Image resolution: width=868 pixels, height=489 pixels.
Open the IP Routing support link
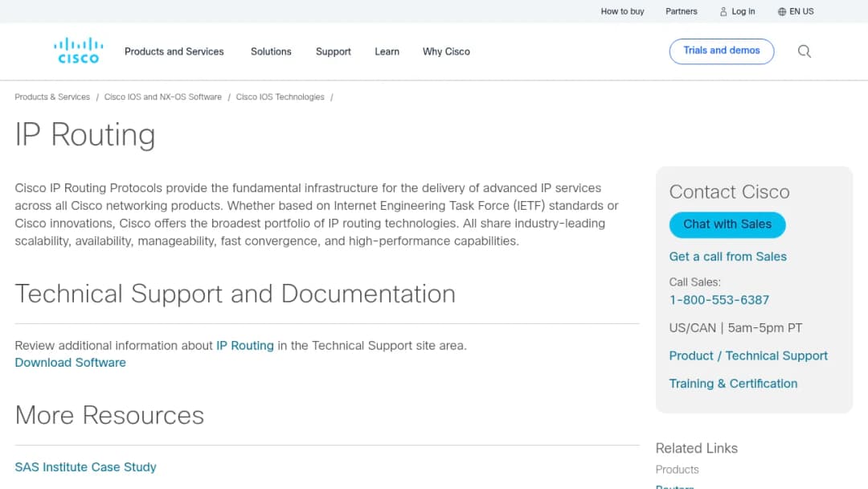[x=244, y=346]
